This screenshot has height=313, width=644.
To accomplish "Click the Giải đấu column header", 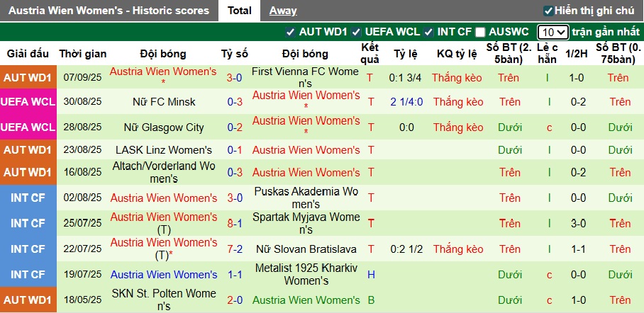I will pyautogui.click(x=28, y=54).
